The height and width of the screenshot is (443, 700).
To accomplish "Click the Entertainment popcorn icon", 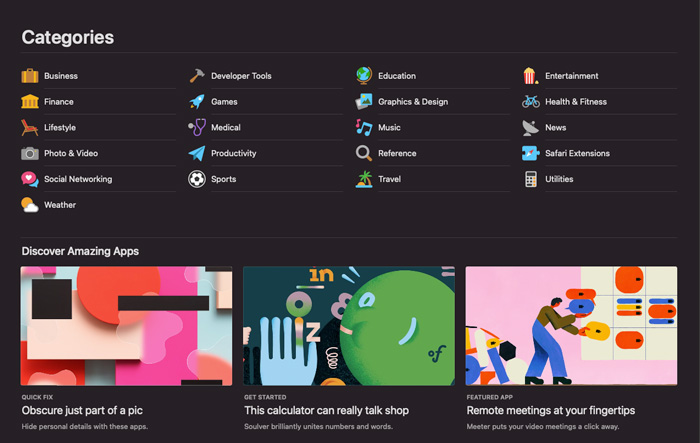I will point(530,76).
